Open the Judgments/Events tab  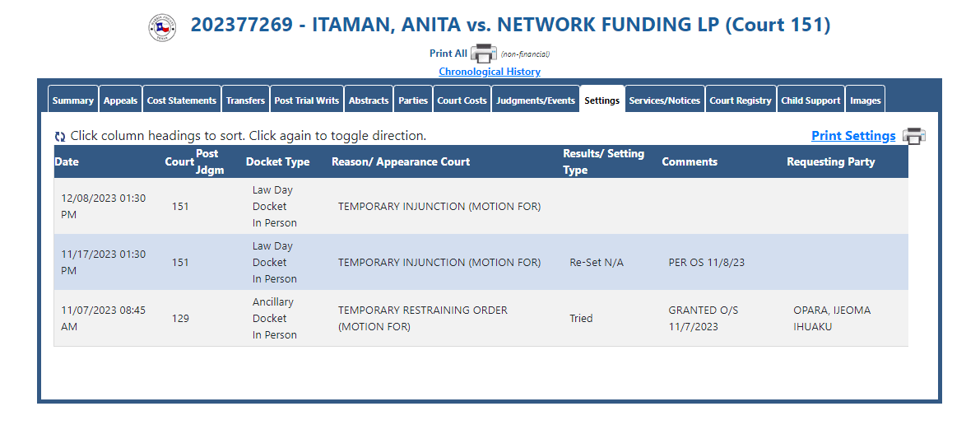[x=536, y=100]
